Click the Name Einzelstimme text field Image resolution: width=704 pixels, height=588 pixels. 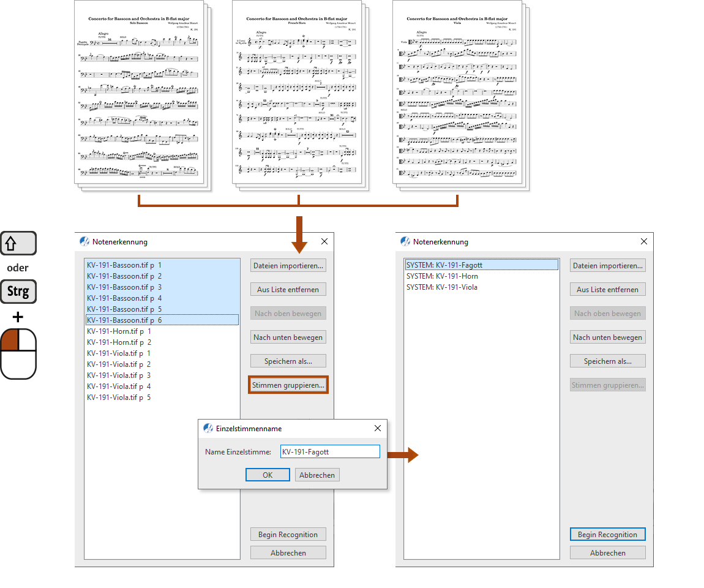point(330,452)
